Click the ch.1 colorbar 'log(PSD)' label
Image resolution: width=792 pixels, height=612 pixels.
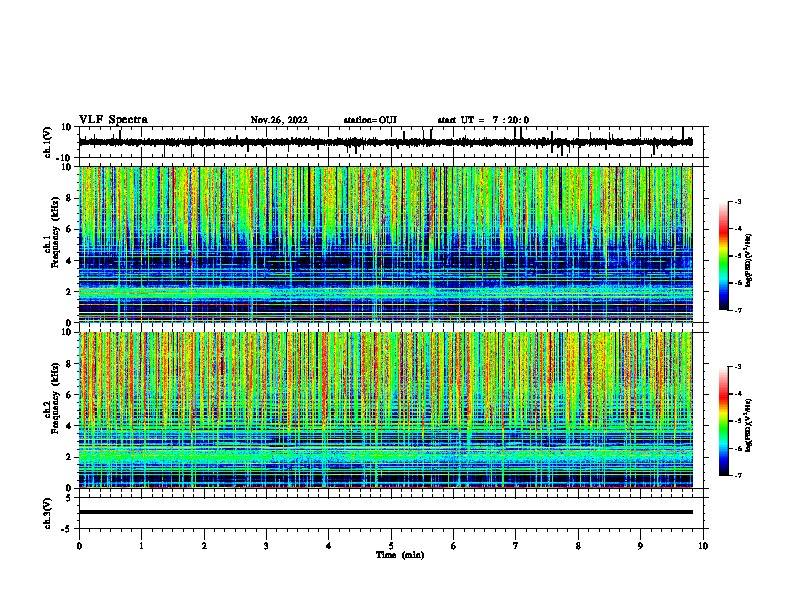pos(749,261)
